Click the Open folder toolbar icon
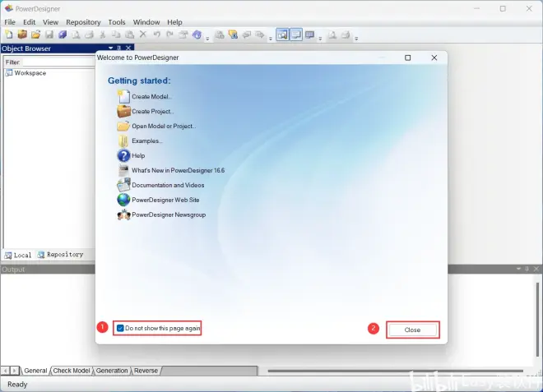The image size is (543, 392). coord(35,35)
